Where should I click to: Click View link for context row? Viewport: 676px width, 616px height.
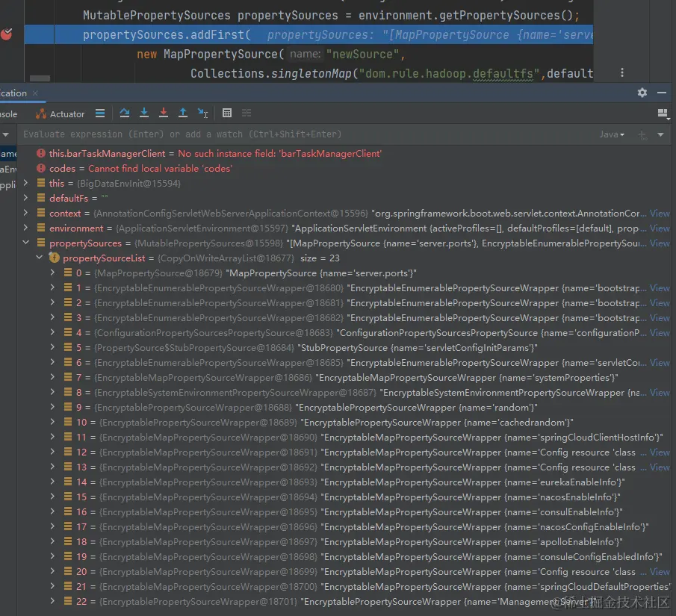click(x=660, y=214)
